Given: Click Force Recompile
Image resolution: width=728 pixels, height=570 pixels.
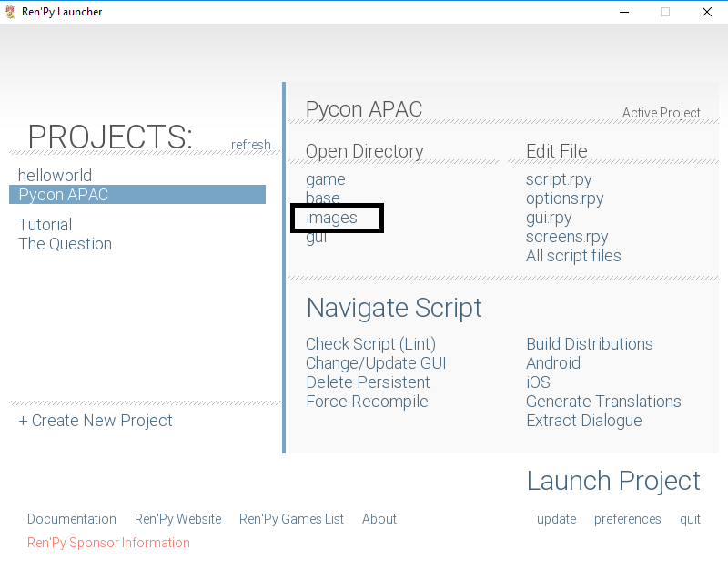Looking at the screenshot, I should point(367,402).
